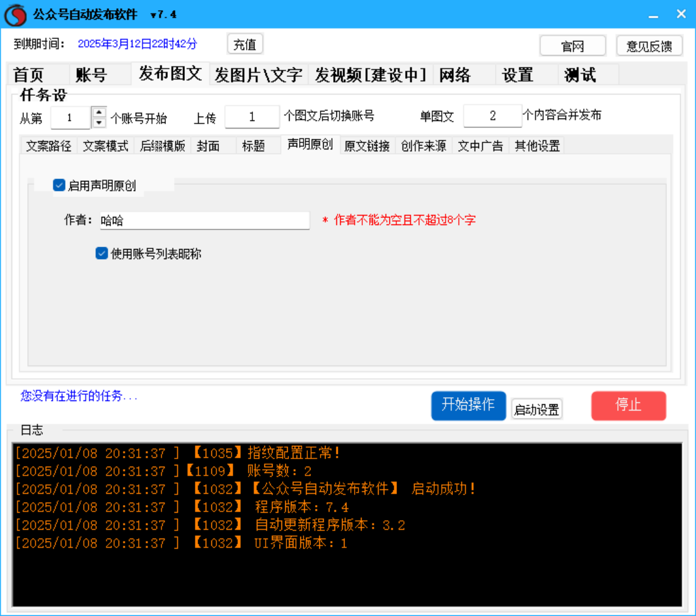Select the 封面 sub-tab
The height and width of the screenshot is (616, 696).
coord(213,146)
